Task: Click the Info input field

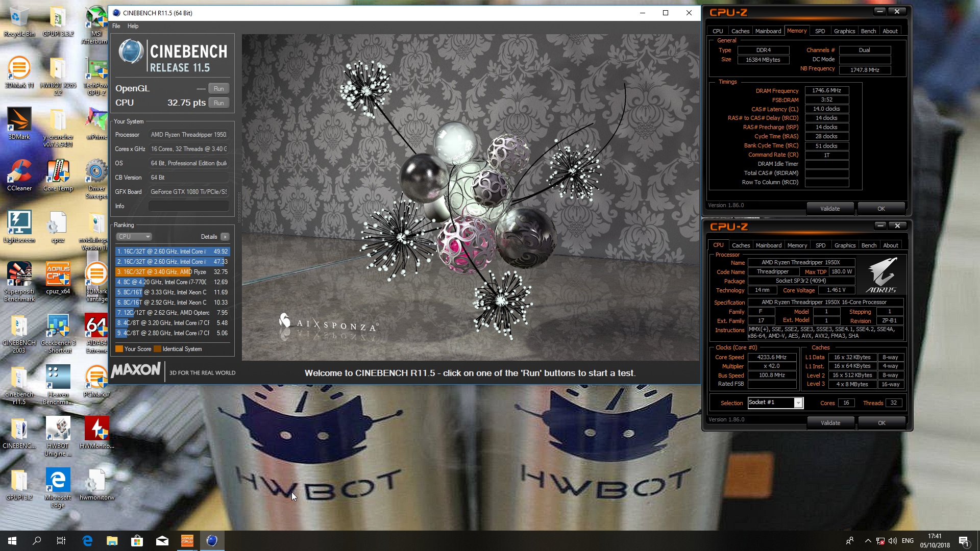Action: click(189, 206)
